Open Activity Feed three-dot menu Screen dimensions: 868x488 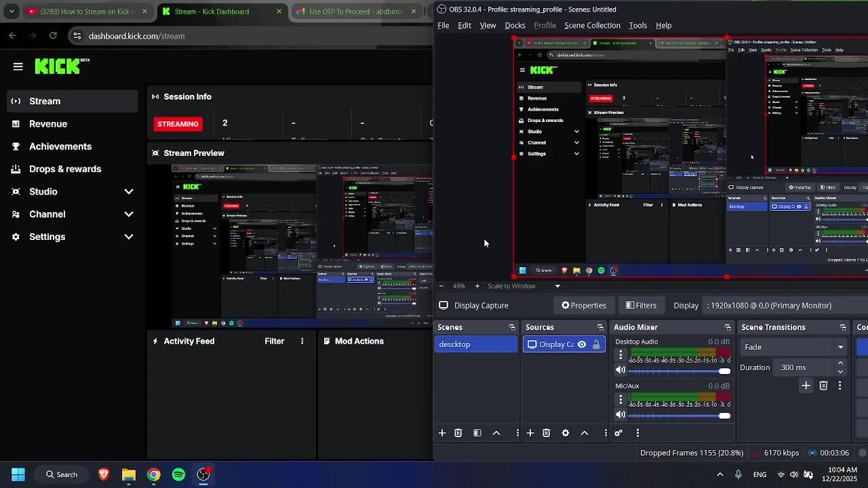pos(302,341)
